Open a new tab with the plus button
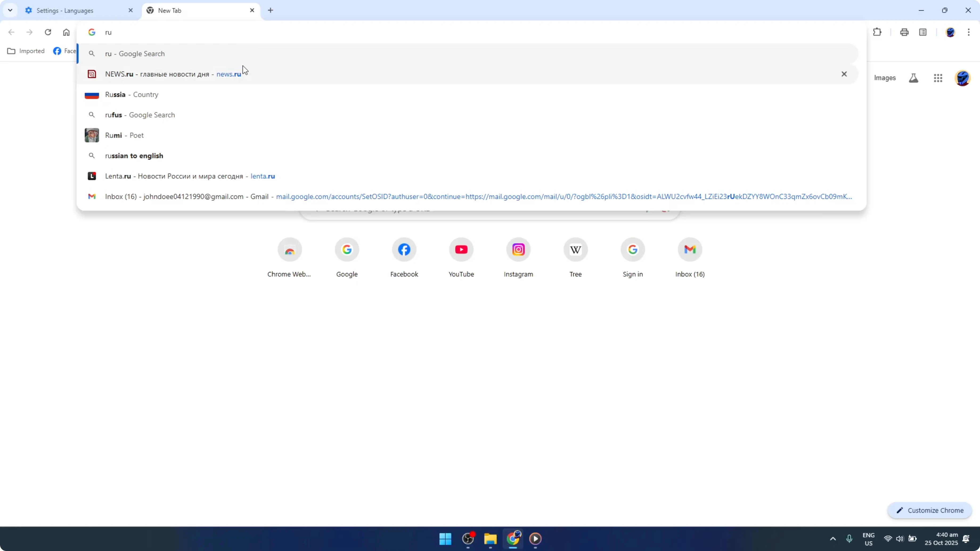Screen dimensions: 980x551 [271, 10]
